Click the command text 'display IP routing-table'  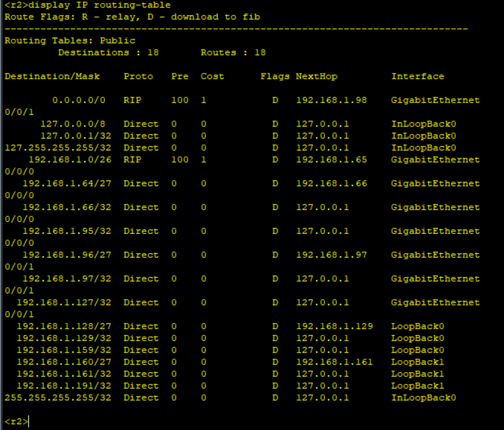pos(99,5)
